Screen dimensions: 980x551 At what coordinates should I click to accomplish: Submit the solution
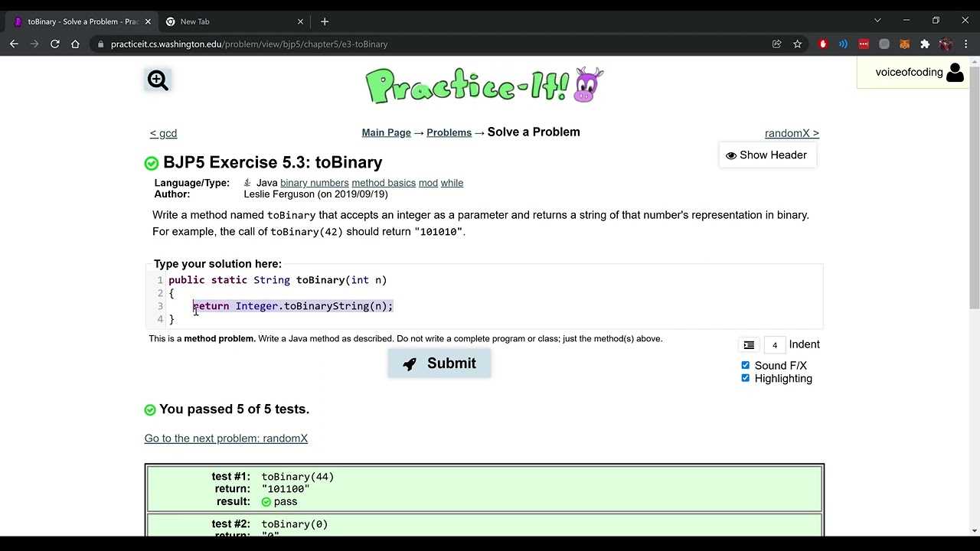point(439,364)
